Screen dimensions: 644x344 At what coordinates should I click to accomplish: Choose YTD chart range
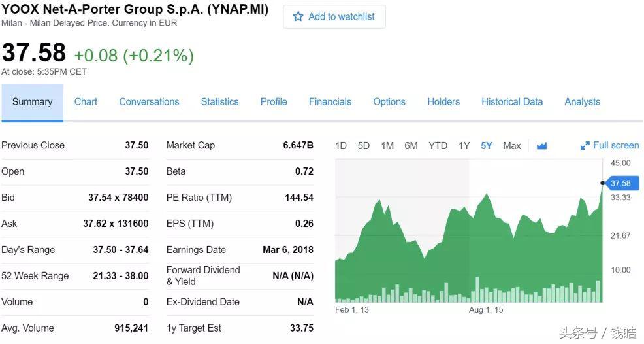(438, 146)
